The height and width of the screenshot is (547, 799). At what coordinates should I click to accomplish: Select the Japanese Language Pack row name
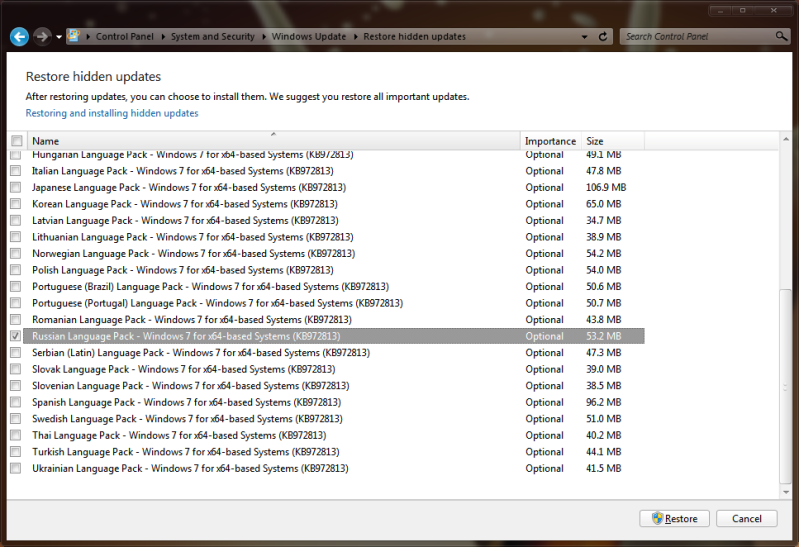189,187
